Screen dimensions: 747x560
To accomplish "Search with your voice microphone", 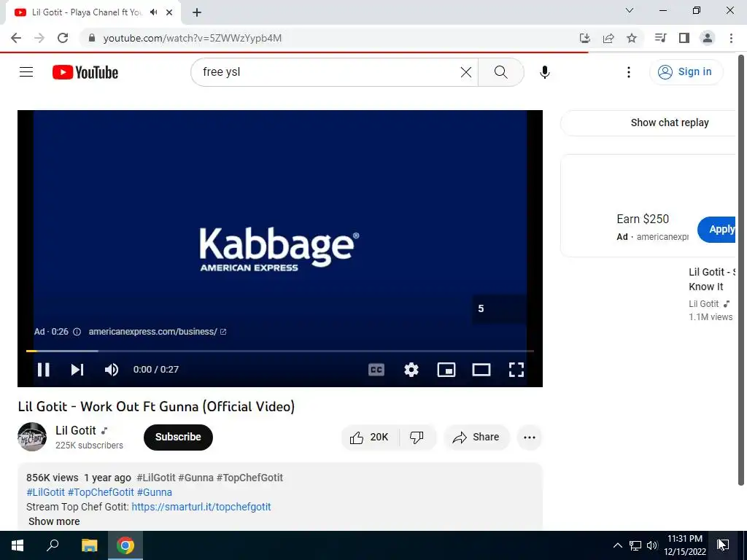I will 545,72.
